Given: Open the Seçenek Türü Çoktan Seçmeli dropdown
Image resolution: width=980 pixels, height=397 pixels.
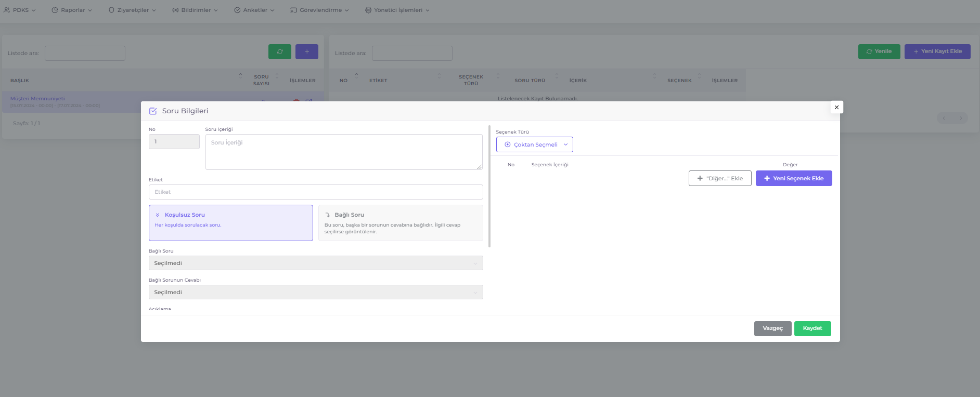Looking at the screenshot, I should pyautogui.click(x=535, y=144).
